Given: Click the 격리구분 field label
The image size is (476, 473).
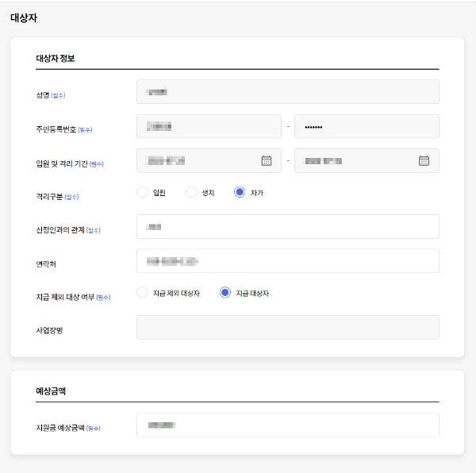Looking at the screenshot, I should (49, 197).
